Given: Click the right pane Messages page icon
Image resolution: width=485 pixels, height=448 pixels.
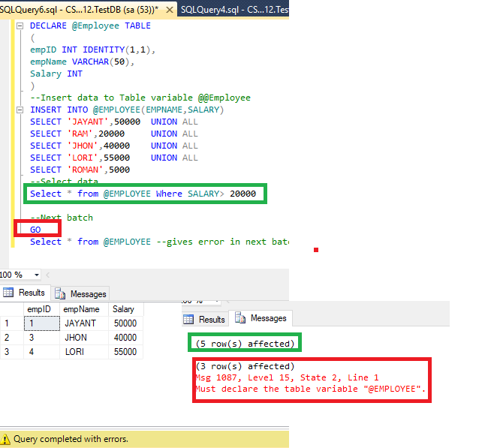Looking at the screenshot, I should [x=240, y=318].
